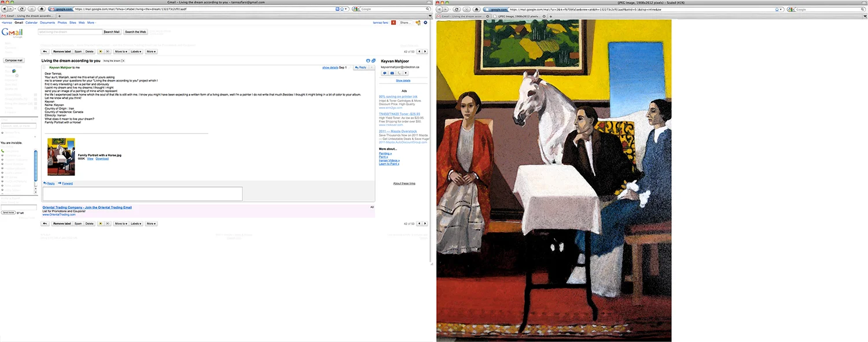Remove the 'living the dream' label with x
The width and height of the screenshot is (868, 342).
point(123,61)
